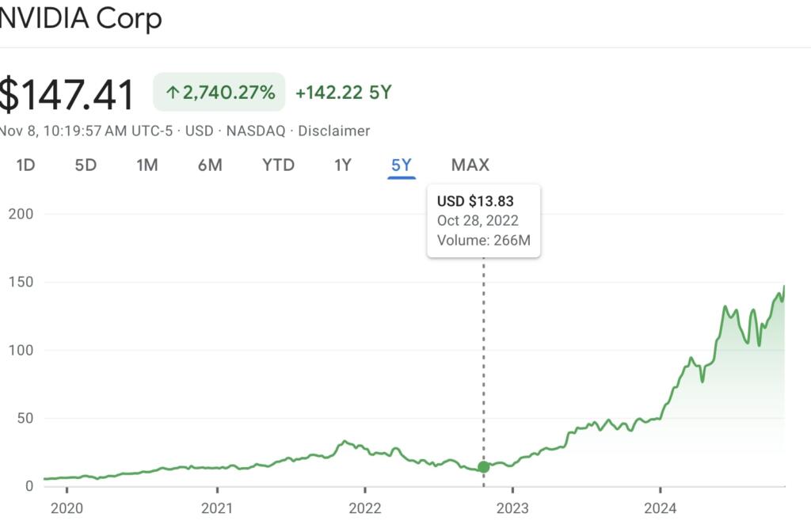Open the 1M chart range
Image resolution: width=811 pixels, height=532 pixels.
pos(147,165)
